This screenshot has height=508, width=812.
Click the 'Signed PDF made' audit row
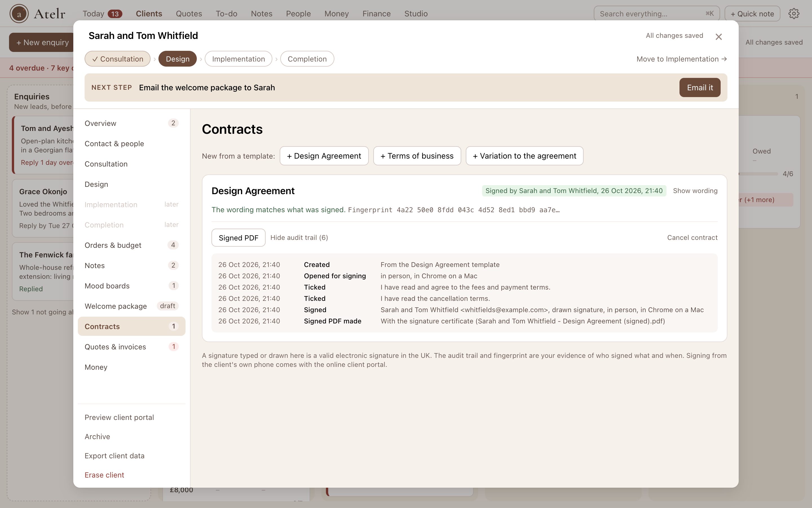pyautogui.click(x=464, y=321)
